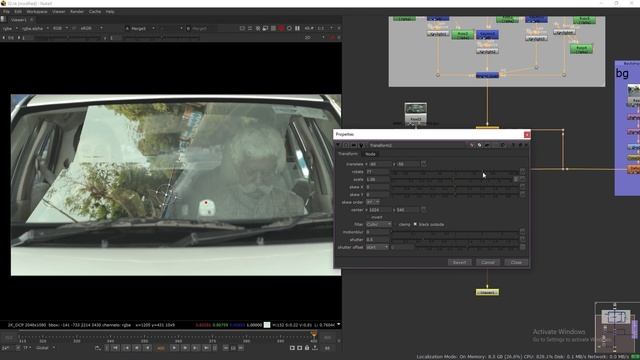Select the Viewer1 node in node graph
The width and height of the screenshot is (640, 360).
click(487, 293)
